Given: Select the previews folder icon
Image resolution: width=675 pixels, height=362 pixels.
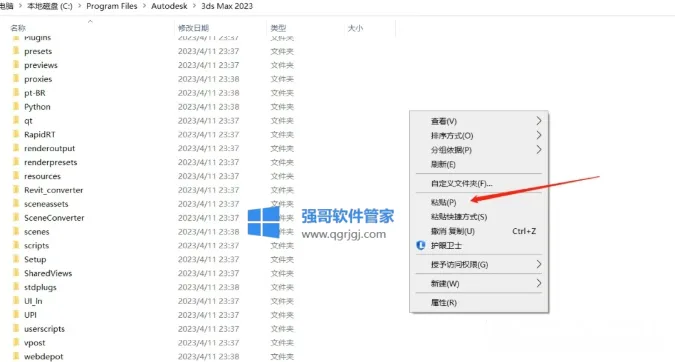Looking at the screenshot, I should click(16, 65).
